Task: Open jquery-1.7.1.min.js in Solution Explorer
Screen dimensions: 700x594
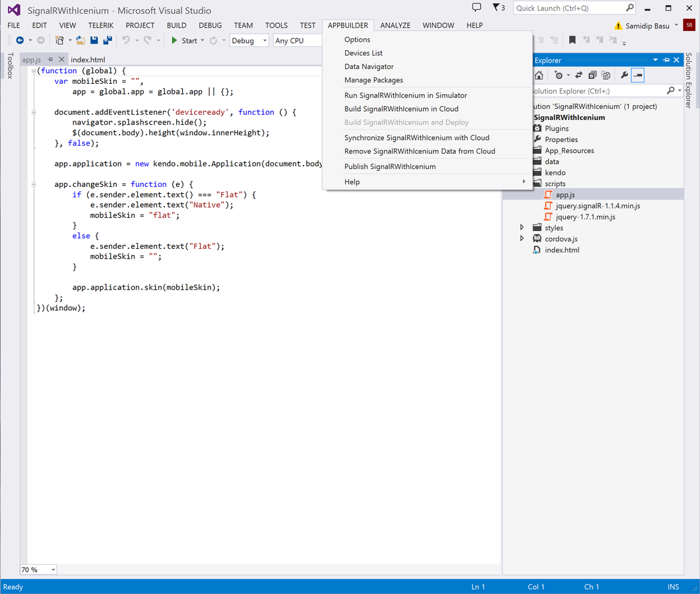Action: [x=585, y=216]
